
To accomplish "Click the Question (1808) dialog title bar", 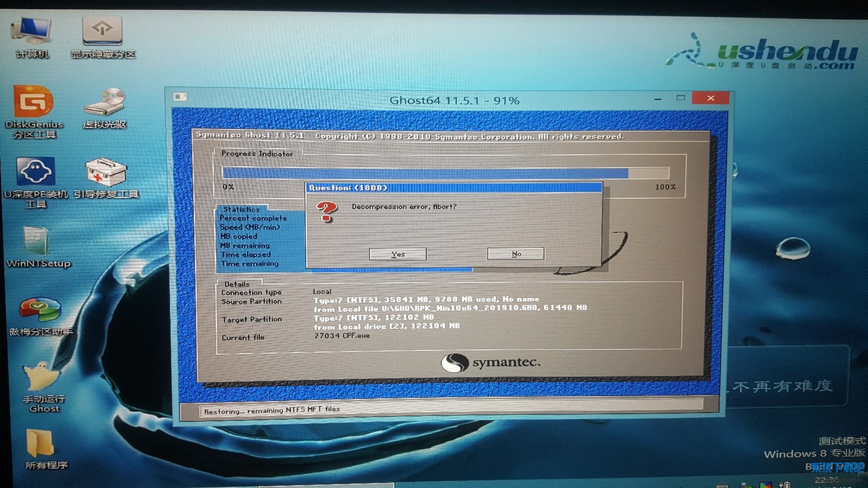I will pyautogui.click(x=453, y=188).
